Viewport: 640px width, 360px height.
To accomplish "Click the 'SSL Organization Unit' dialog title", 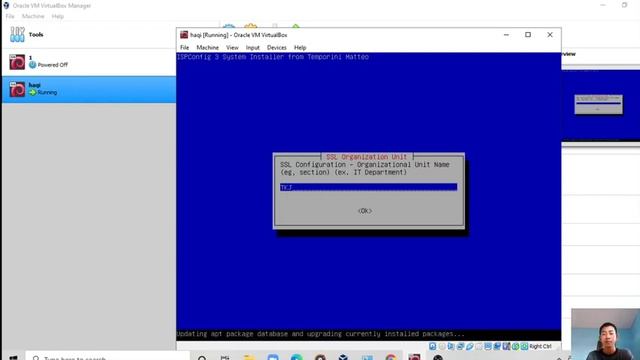I will point(367,157).
